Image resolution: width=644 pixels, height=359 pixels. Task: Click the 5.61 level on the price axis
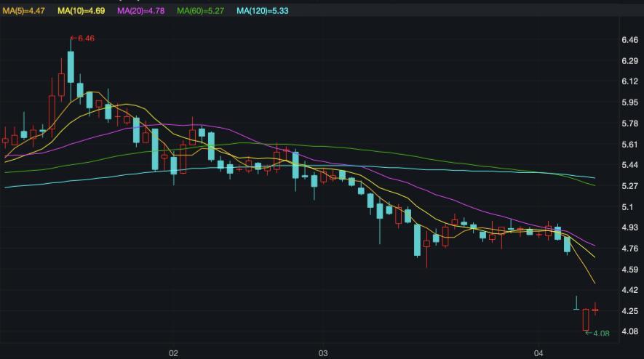[629, 145]
